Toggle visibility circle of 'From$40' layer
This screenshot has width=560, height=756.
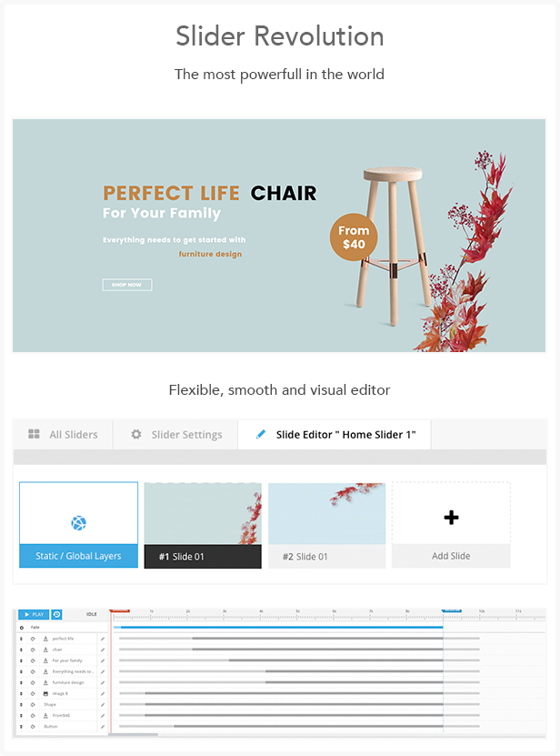[x=33, y=715]
